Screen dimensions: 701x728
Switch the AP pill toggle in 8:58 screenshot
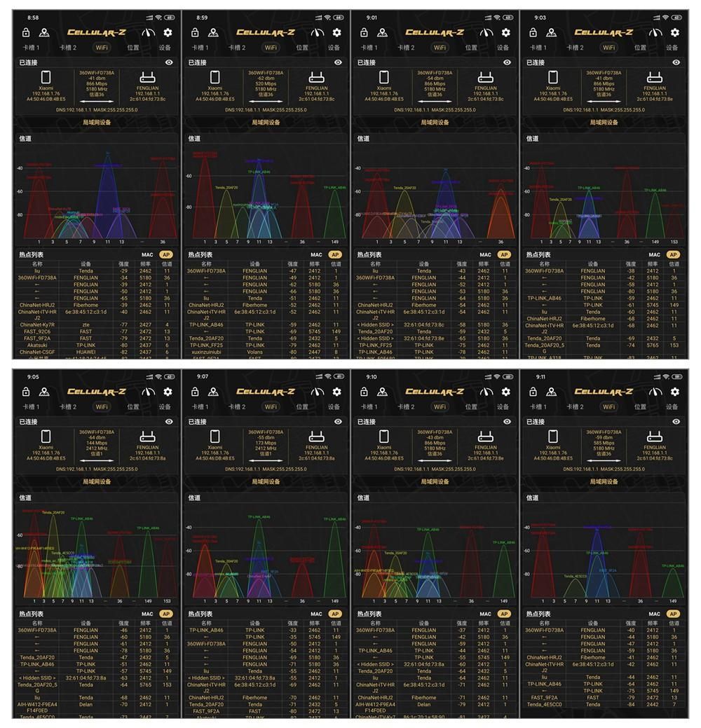coord(166,255)
